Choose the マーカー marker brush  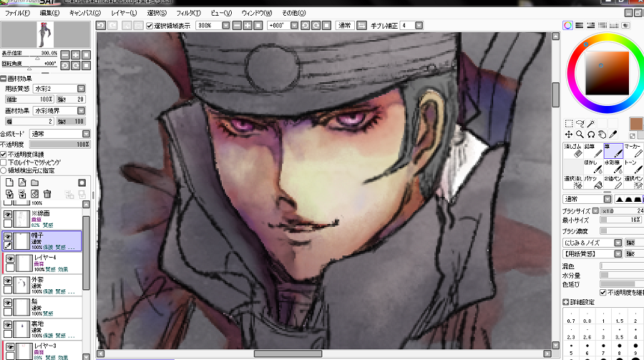[633, 151]
